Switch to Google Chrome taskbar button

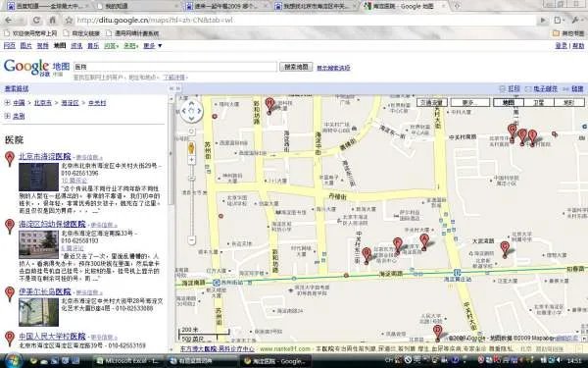click(275, 361)
